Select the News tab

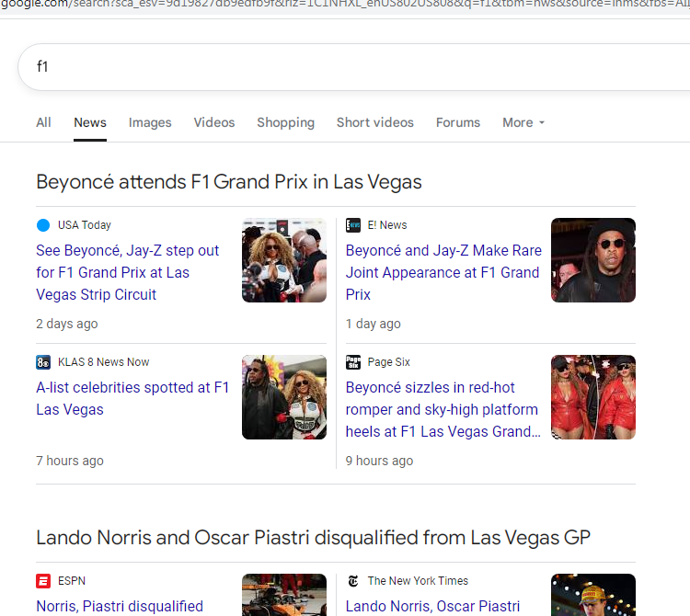[90, 122]
